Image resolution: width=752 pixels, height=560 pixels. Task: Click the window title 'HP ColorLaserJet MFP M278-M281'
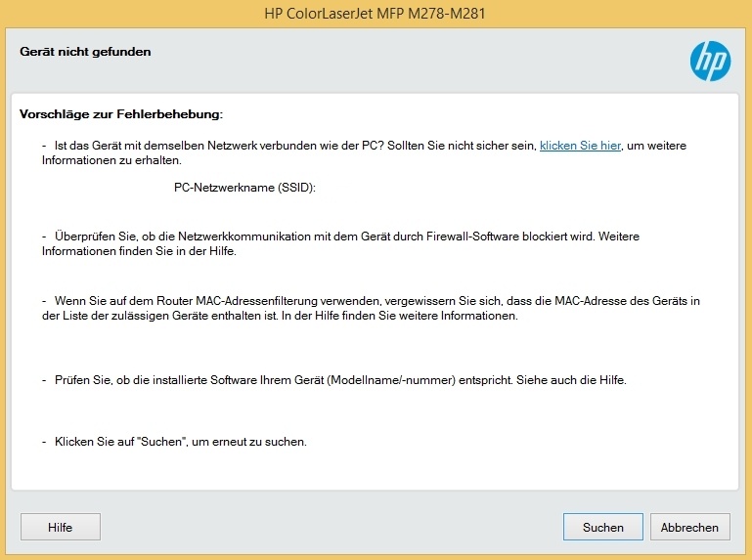tap(376, 13)
